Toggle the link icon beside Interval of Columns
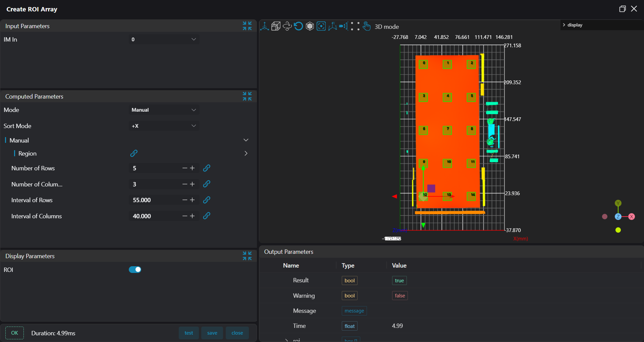 click(207, 216)
